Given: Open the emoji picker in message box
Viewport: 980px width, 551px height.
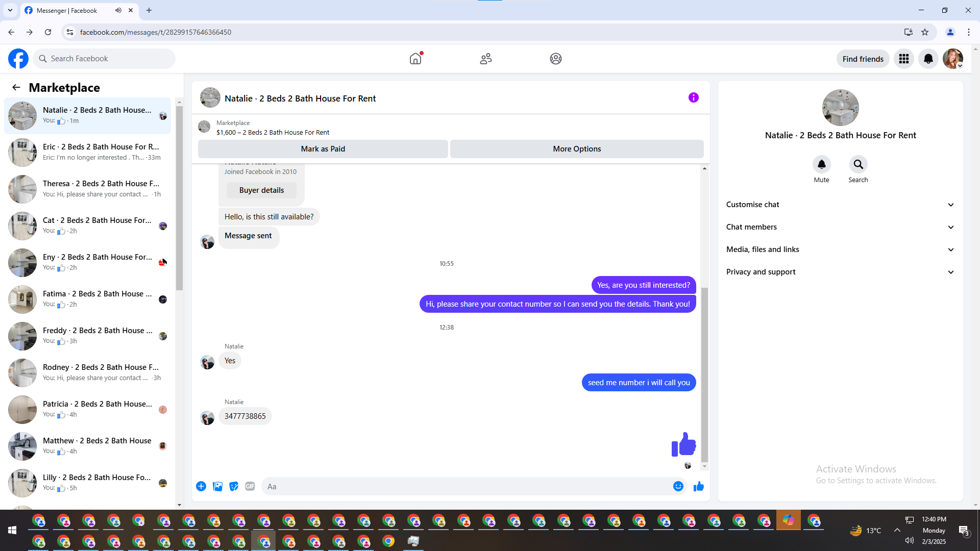Looking at the screenshot, I should pyautogui.click(x=678, y=486).
